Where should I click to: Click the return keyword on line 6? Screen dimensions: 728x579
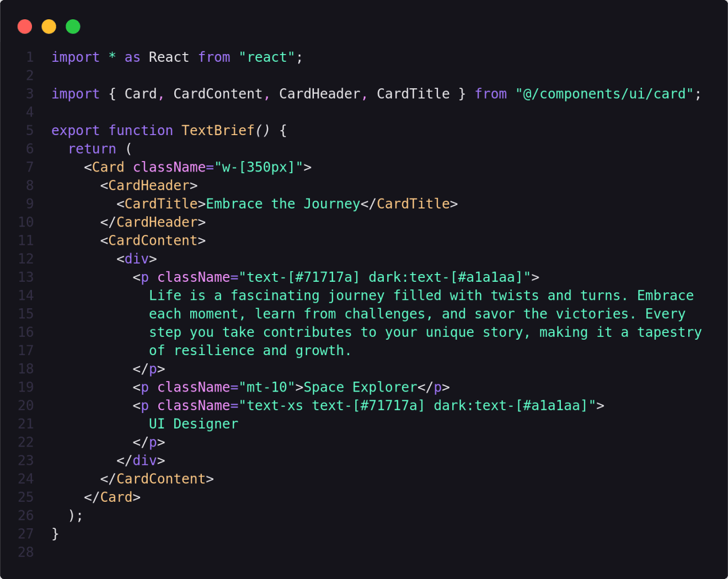pos(92,149)
